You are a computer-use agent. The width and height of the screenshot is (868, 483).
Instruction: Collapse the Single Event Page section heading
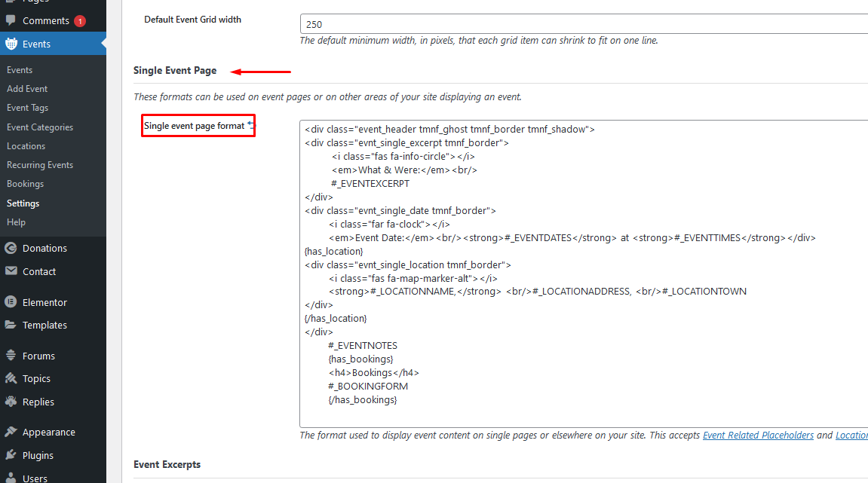coord(175,71)
